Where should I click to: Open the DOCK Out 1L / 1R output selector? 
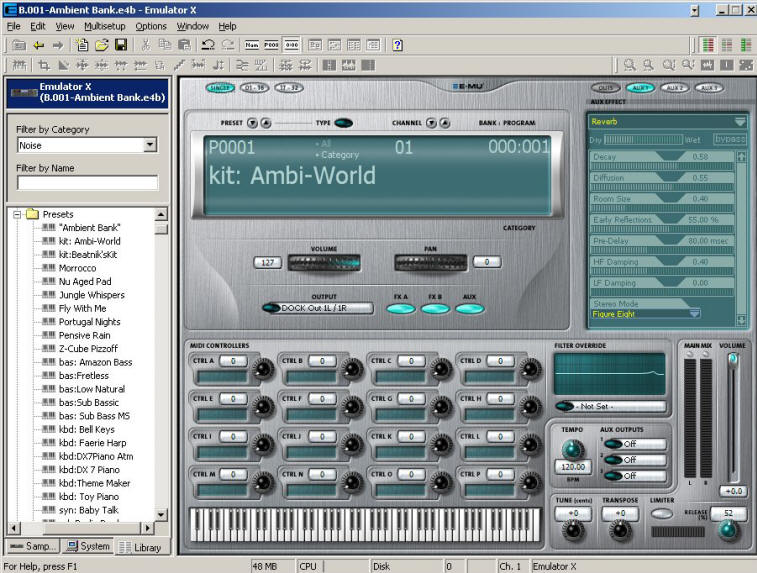click(x=318, y=308)
